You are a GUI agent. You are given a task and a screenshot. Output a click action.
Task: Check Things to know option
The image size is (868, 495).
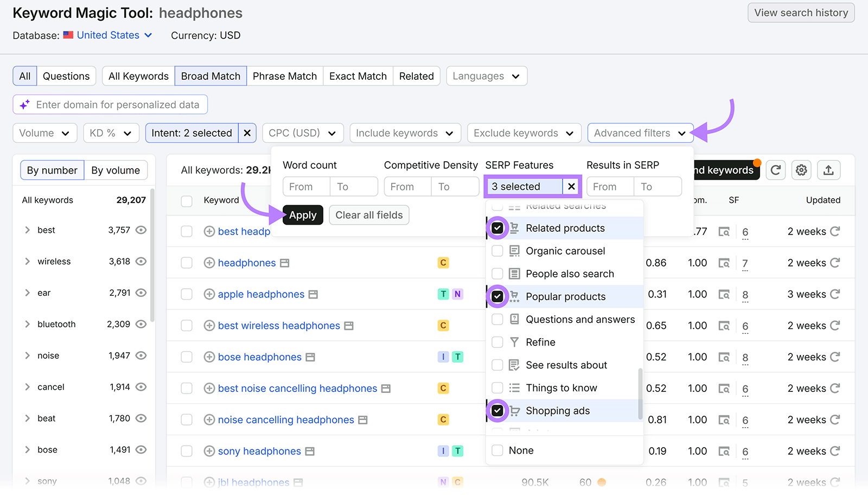pos(497,388)
